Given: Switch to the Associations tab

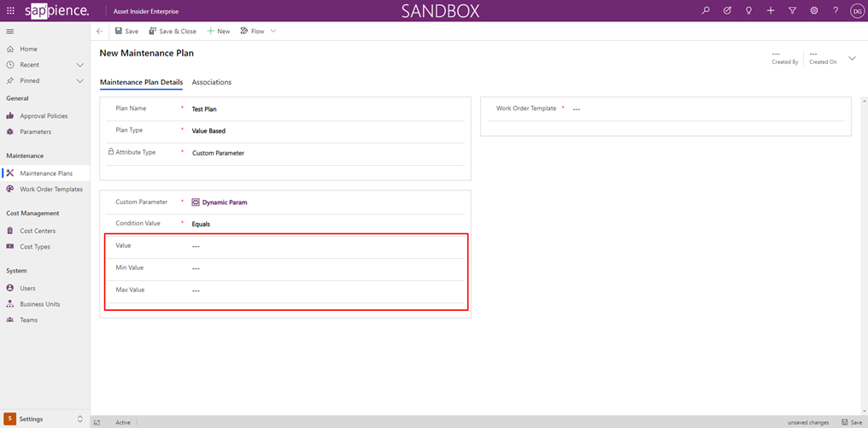Looking at the screenshot, I should tap(211, 82).
